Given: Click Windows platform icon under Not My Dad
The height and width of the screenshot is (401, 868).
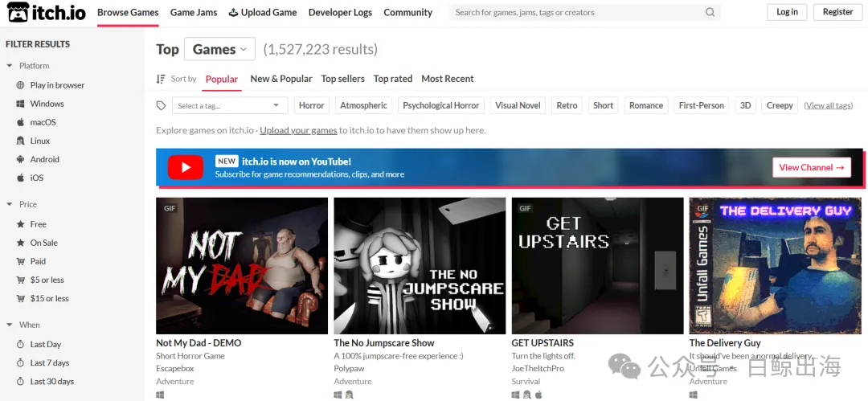Looking at the screenshot, I should pos(160,395).
